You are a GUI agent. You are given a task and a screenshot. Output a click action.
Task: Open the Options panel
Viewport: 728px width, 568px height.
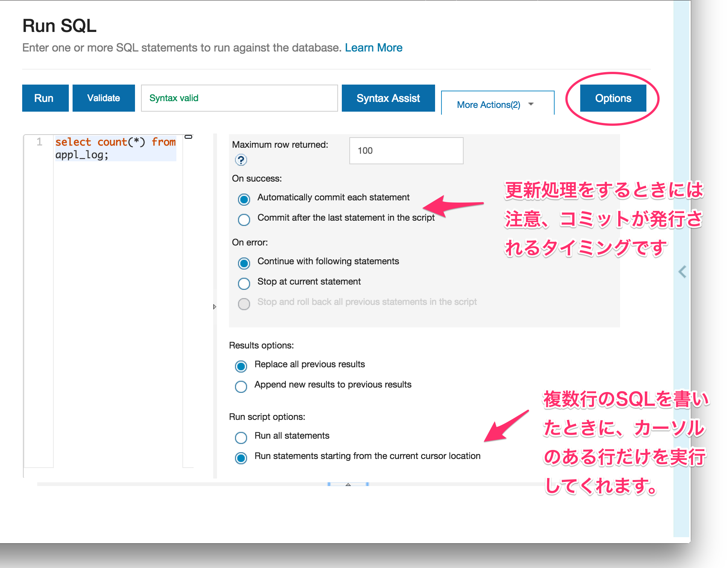coord(613,98)
